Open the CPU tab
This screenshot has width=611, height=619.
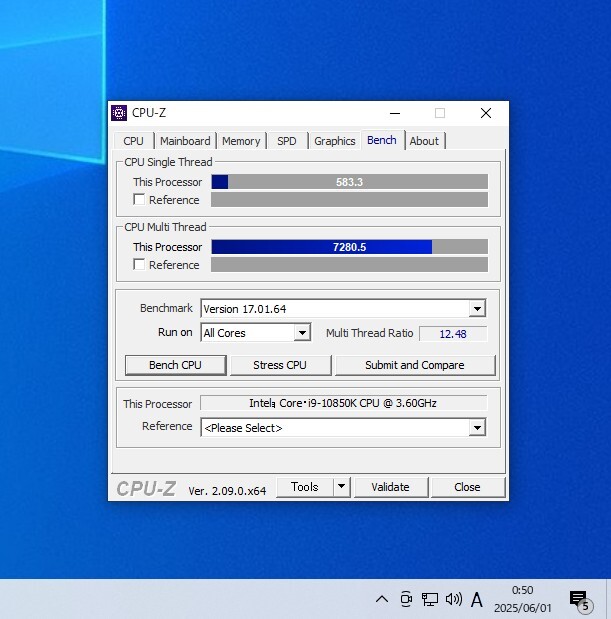point(133,141)
